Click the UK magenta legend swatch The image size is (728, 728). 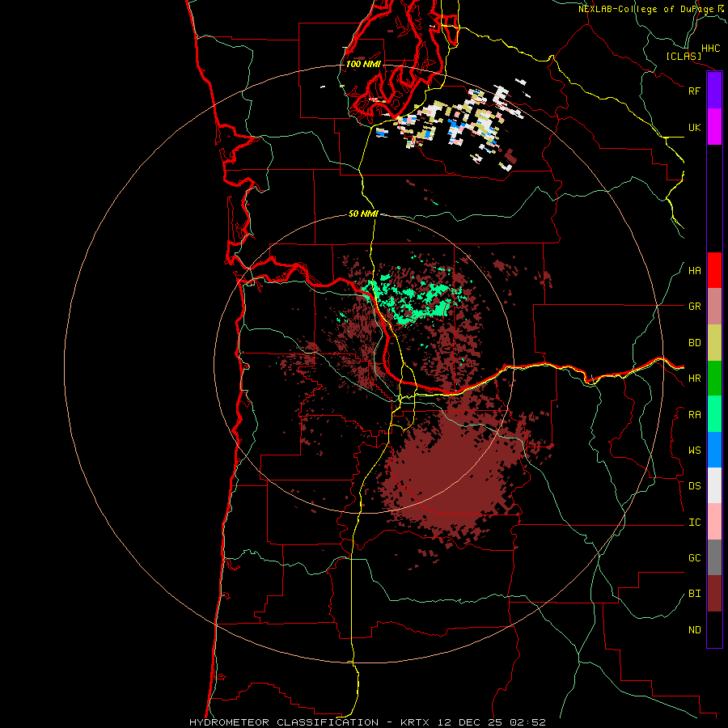714,127
